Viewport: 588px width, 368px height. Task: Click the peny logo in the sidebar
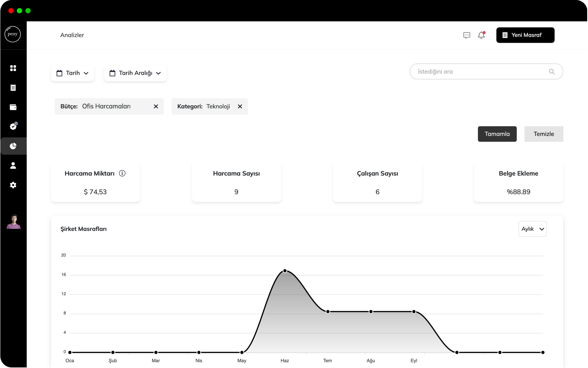coord(13,34)
